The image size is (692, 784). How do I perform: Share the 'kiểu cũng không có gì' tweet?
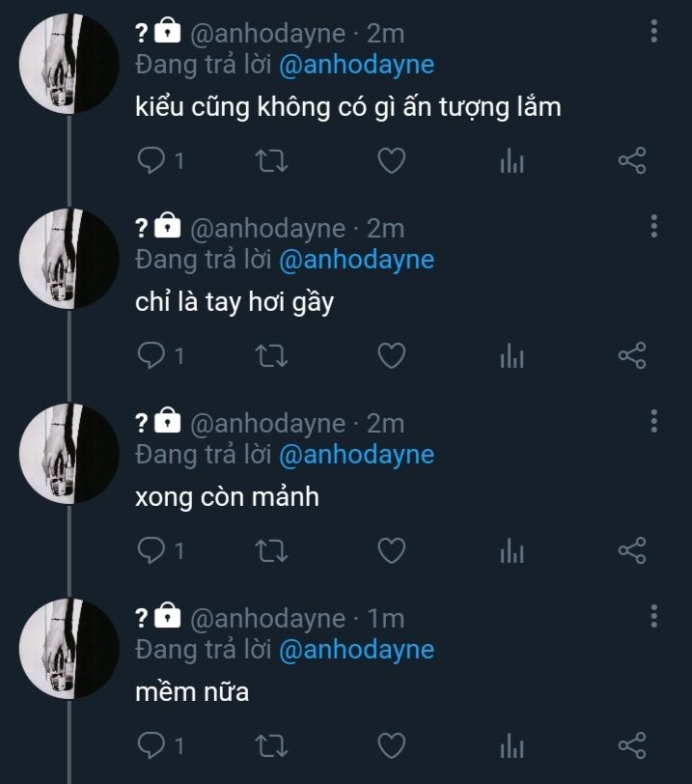pyautogui.click(x=631, y=161)
